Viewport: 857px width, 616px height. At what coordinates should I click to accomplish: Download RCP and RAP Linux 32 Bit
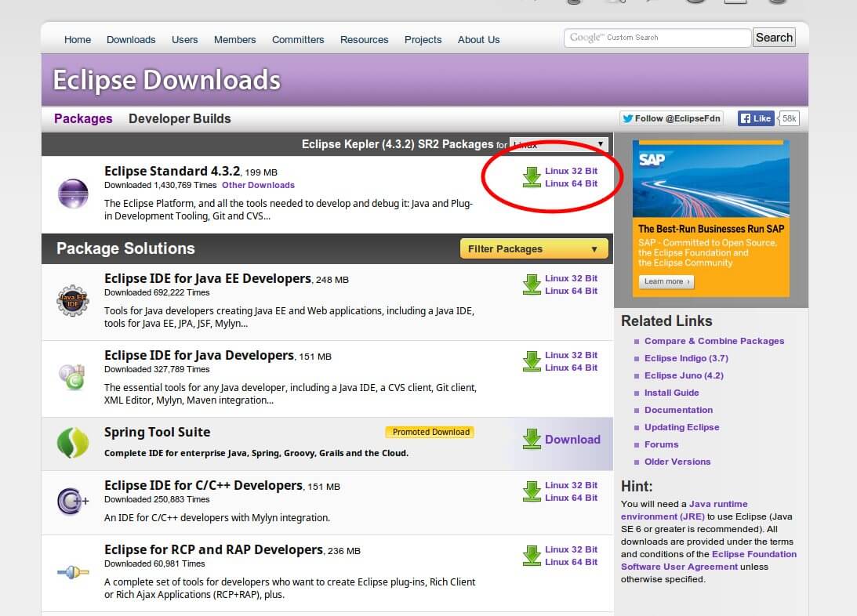[571, 549]
